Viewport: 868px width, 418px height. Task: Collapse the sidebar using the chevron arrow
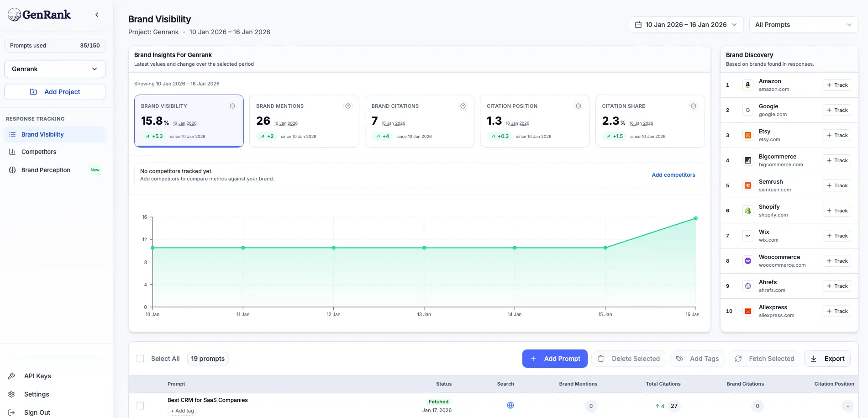[96, 14]
